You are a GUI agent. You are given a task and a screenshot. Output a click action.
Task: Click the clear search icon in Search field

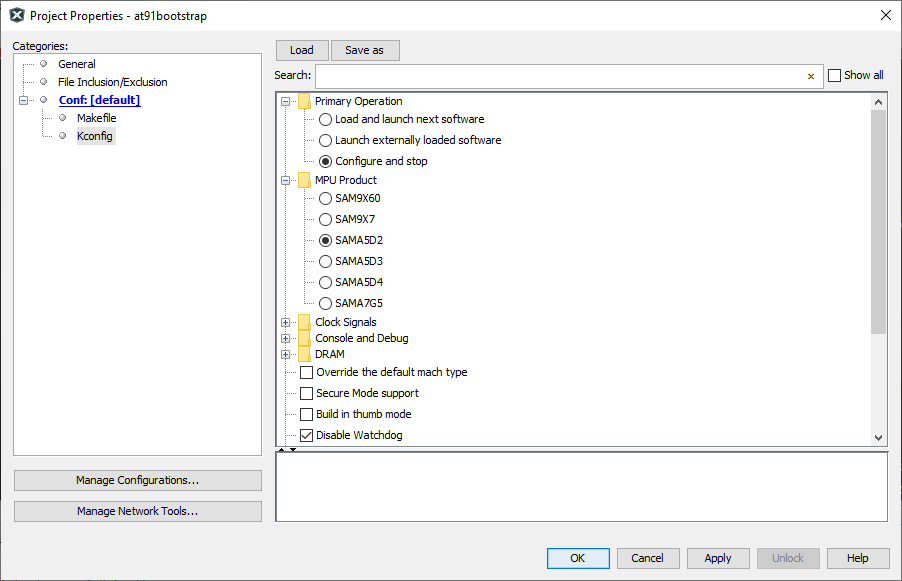click(x=810, y=76)
